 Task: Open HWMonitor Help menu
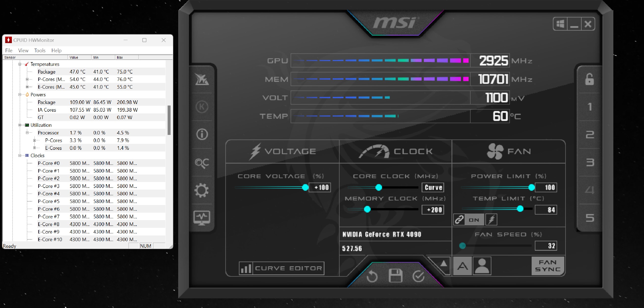tap(57, 50)
